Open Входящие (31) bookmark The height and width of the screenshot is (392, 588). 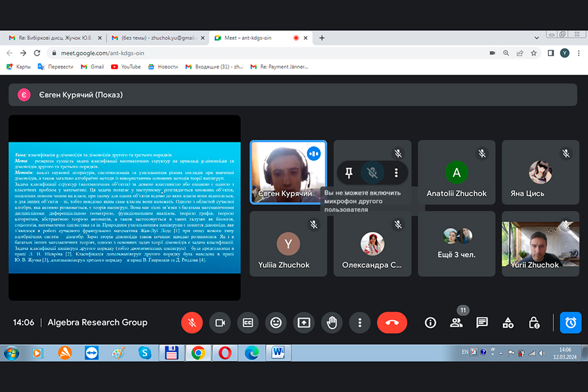(x=214, y=67)
